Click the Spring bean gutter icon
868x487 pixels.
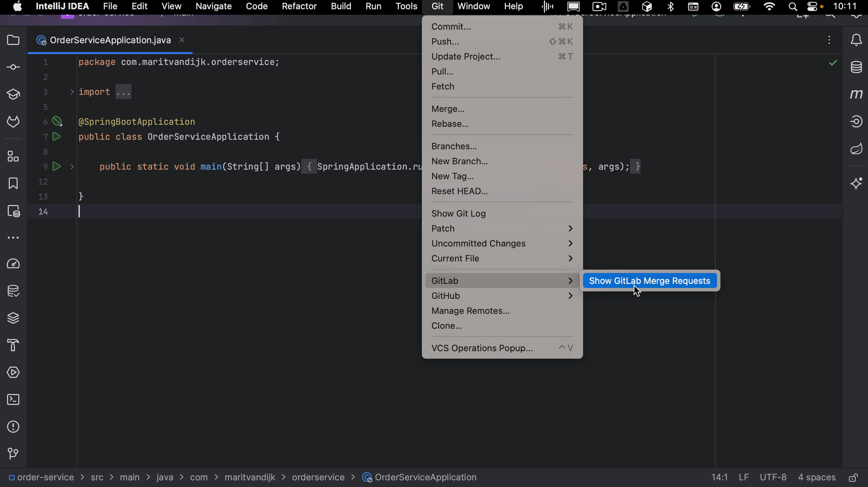click(x=57, y=121)
